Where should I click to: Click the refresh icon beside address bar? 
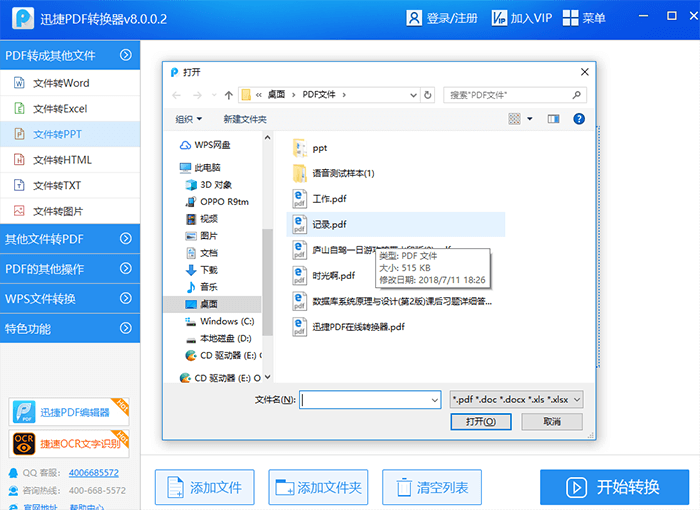point(427,95)
